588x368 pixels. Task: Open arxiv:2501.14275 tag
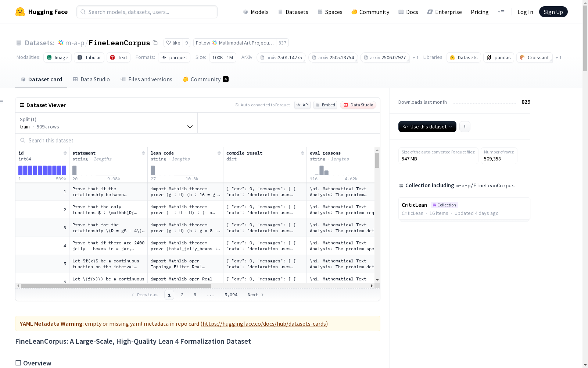click(x=281, y=57)
